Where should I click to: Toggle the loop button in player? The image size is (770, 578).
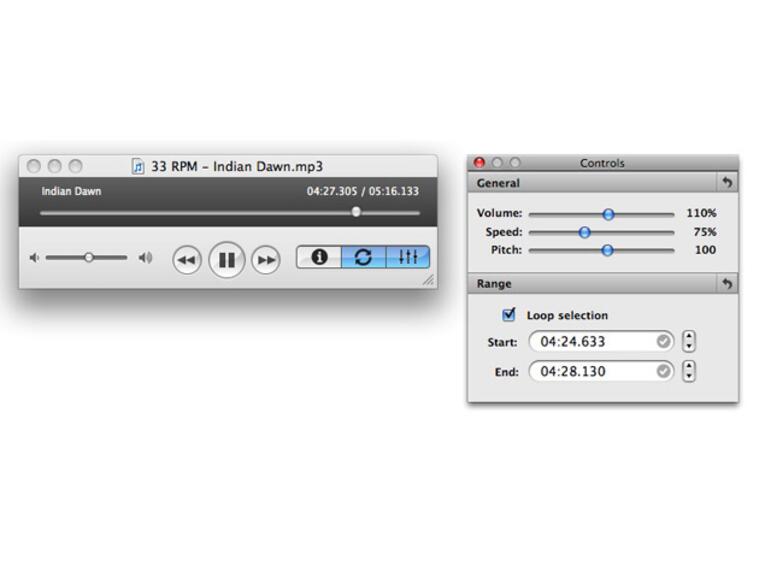point(363,257)
